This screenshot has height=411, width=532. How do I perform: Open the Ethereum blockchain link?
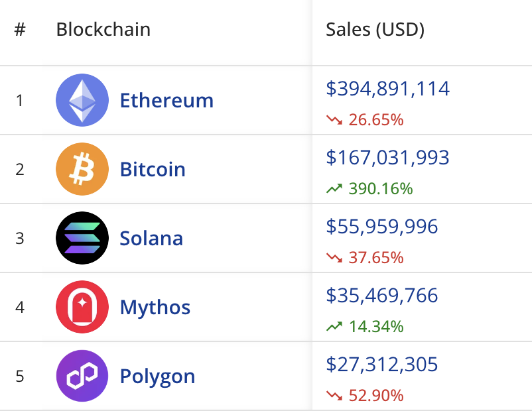(x=166, y=101)
